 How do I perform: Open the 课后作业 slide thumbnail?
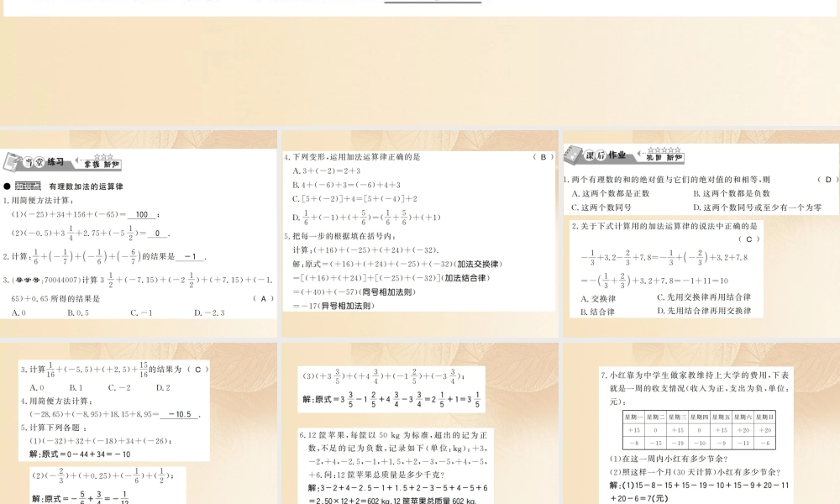tap(701, 234)
